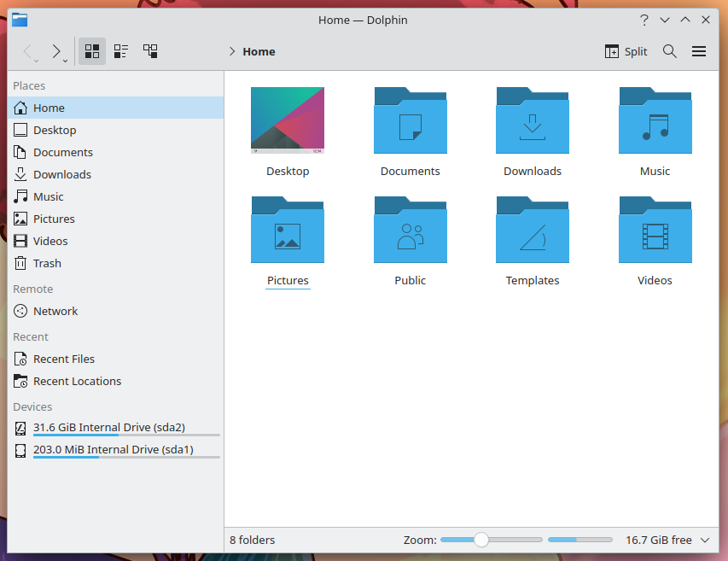728x561 pixels.
Task: Click the Templates folder name label
Action: pyautogui.click(x=533, y=280)
